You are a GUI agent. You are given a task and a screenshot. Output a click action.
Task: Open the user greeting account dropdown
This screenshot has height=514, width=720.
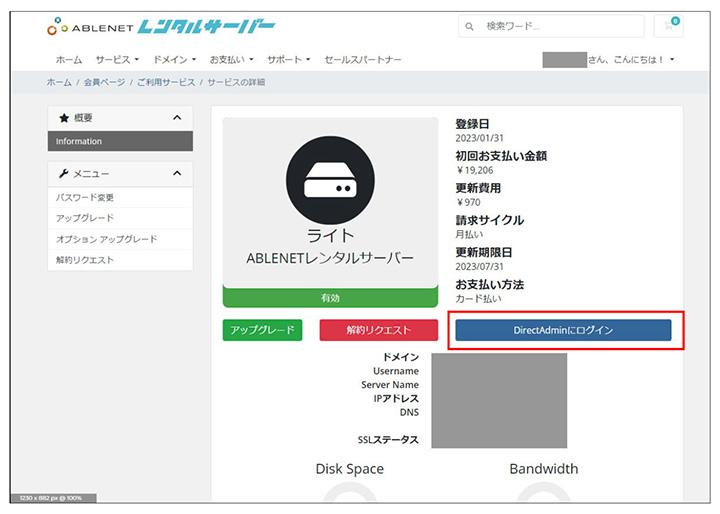point(608,59)
